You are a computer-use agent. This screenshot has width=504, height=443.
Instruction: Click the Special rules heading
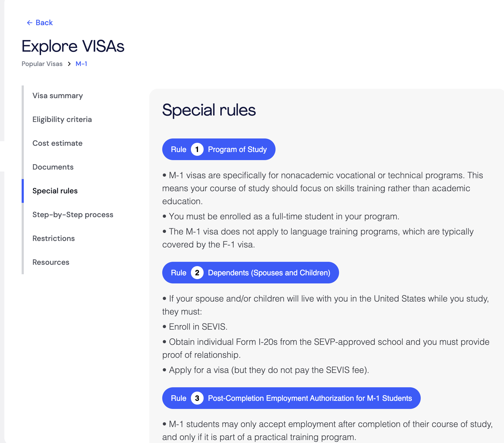(209, 110)
